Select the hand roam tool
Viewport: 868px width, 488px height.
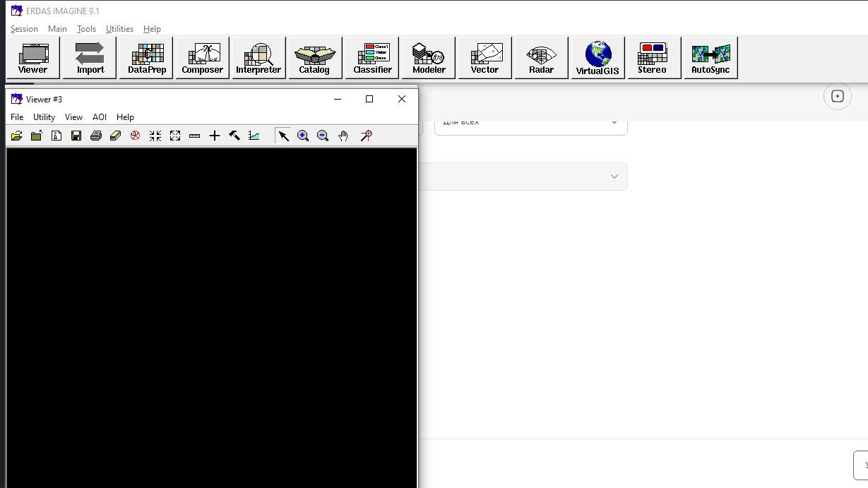tap(343, 136)
